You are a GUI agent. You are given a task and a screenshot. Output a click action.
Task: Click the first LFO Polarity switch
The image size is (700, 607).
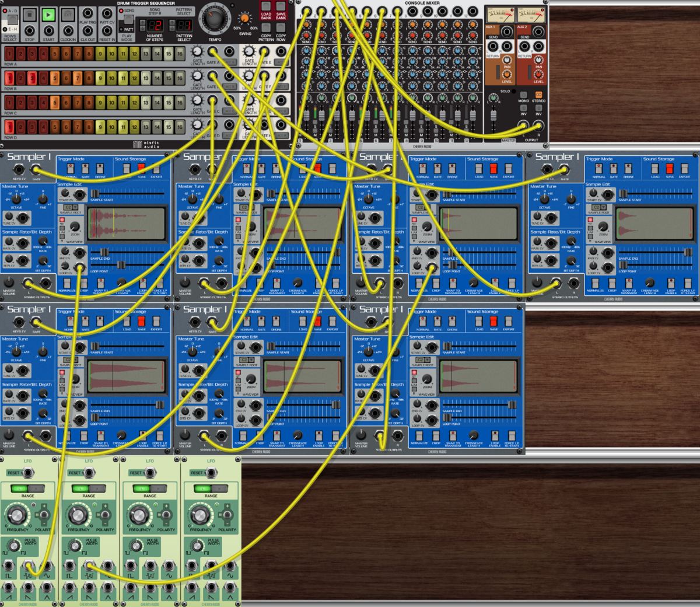tap(44, 516)
